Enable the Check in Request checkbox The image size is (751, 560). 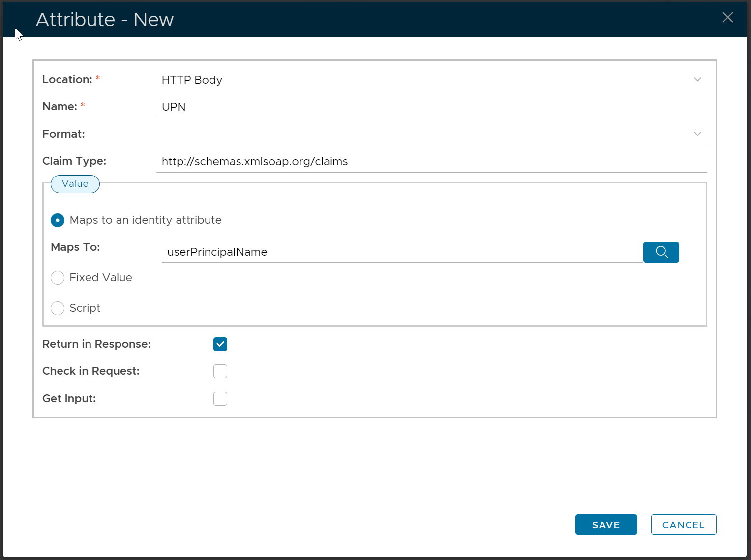220,371
